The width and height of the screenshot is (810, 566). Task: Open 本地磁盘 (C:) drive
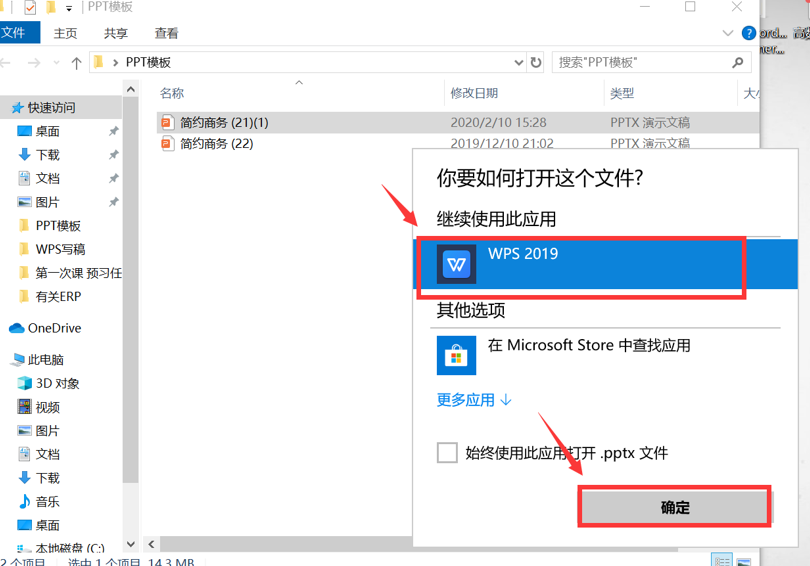69,548
